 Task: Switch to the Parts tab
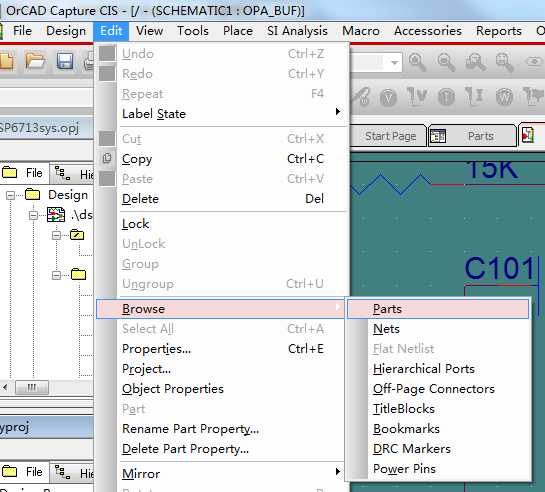click(472, 136)
